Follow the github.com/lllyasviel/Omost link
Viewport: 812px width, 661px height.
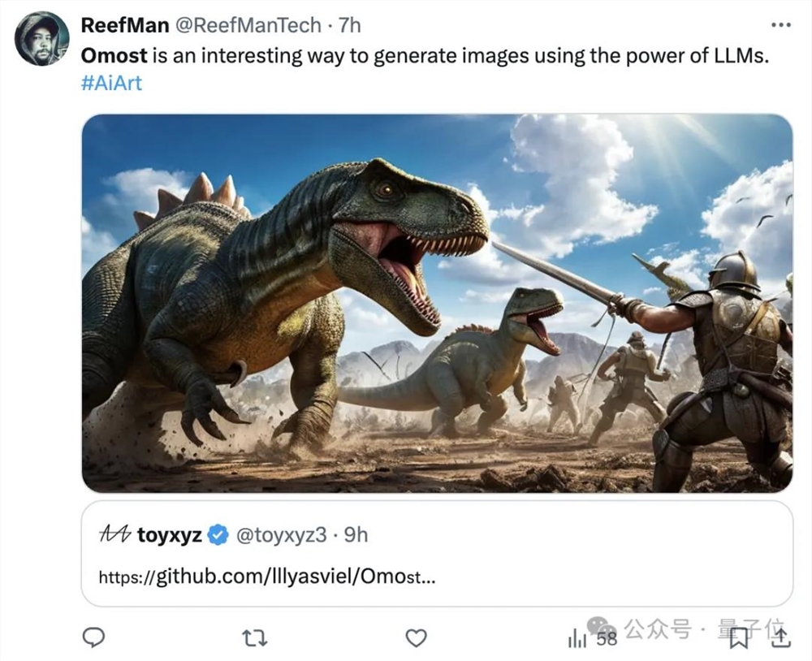(264, 577)
